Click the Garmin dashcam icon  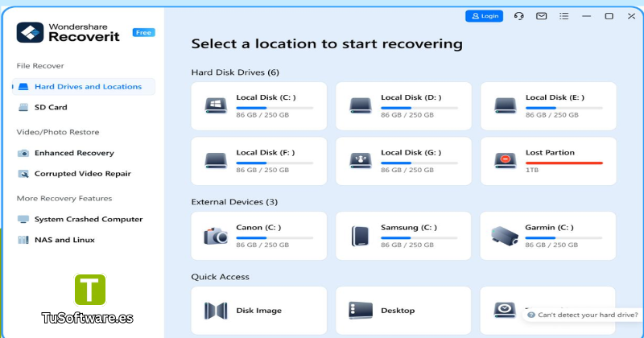[505, 236]
